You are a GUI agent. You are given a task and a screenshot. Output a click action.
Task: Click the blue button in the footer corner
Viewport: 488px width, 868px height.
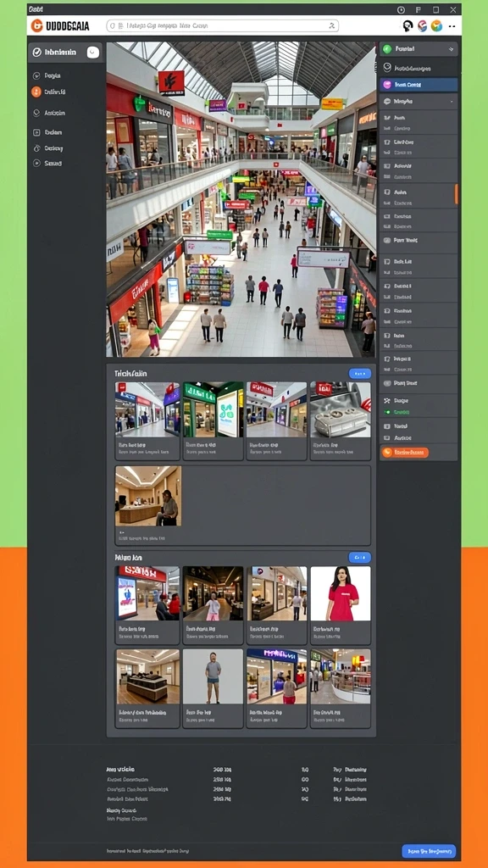(x=428, y=851)
